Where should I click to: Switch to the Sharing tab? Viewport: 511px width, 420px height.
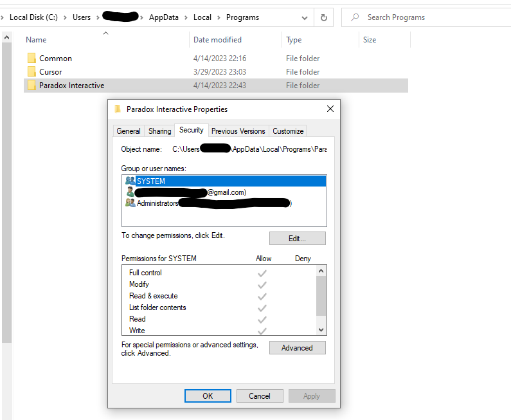[159, 131]
